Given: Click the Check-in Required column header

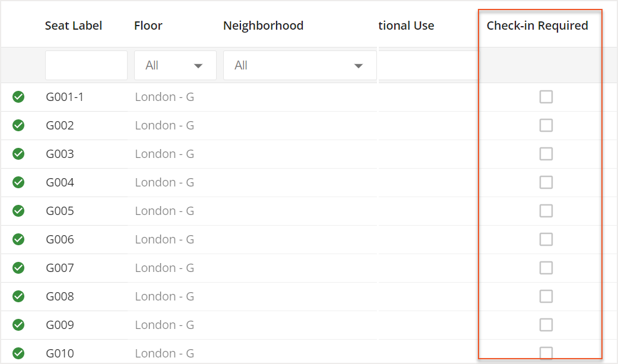Looking at the screenshot, I should click(537, 25).
